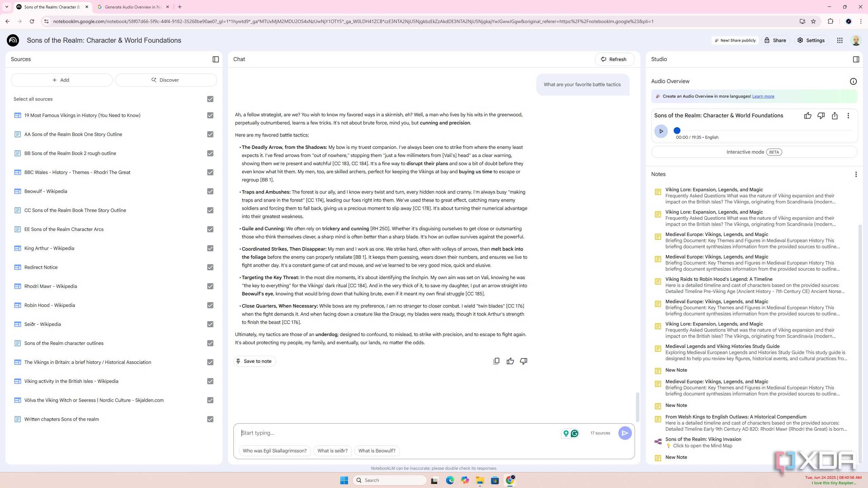Thumbs up the Audio Overview
This screenshot has width=868, height=488.
[808, 116]
